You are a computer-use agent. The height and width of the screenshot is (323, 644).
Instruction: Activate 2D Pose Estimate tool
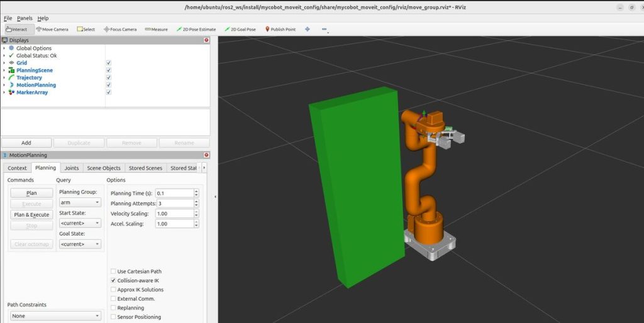coord(196,29)
